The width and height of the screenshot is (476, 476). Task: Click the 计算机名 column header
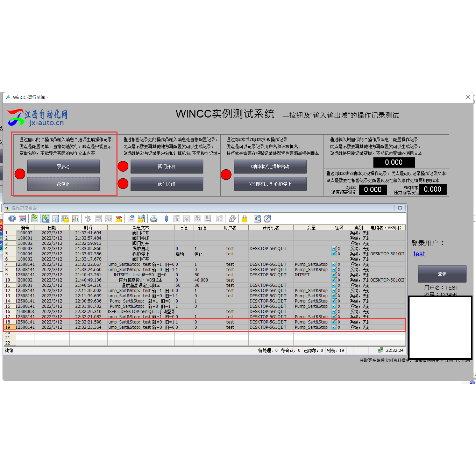tap(271, 228)
